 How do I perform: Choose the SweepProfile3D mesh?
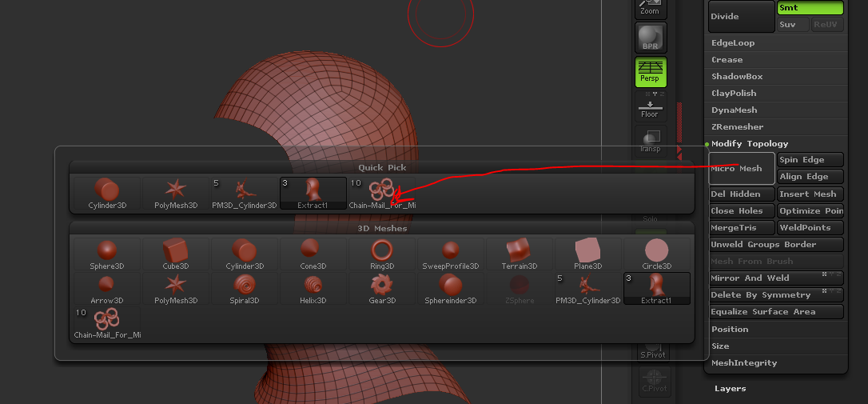coord(451,254)
